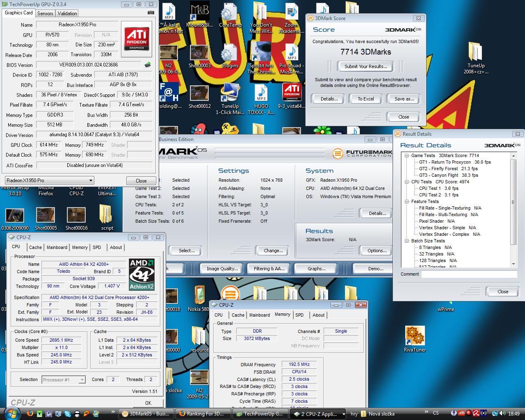The width and height of the screenshot is (525, 420).
Task: Click the BIOS Version field in GPU-Z
Action: 89,65
